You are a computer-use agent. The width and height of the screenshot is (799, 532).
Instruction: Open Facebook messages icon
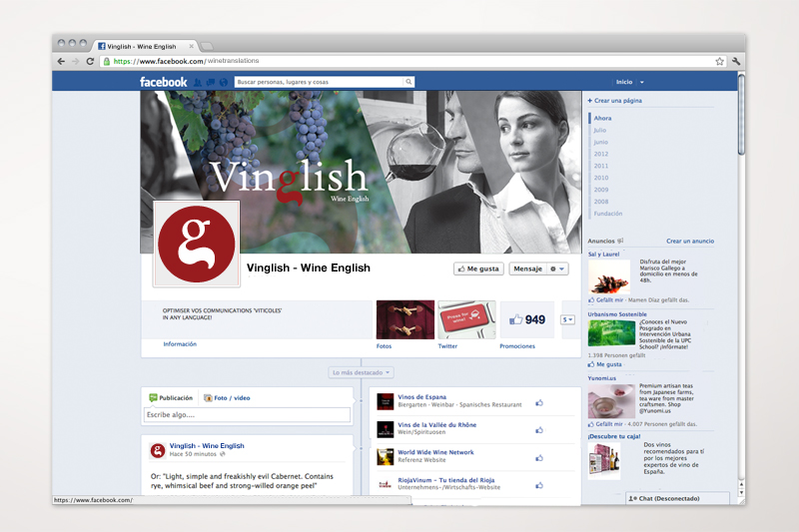pos(211,82)
